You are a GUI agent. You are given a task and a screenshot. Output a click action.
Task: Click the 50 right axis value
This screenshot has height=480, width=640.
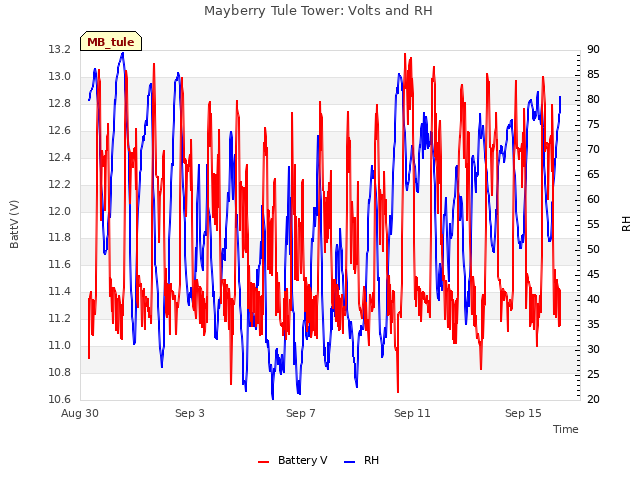tap(593, 249)
